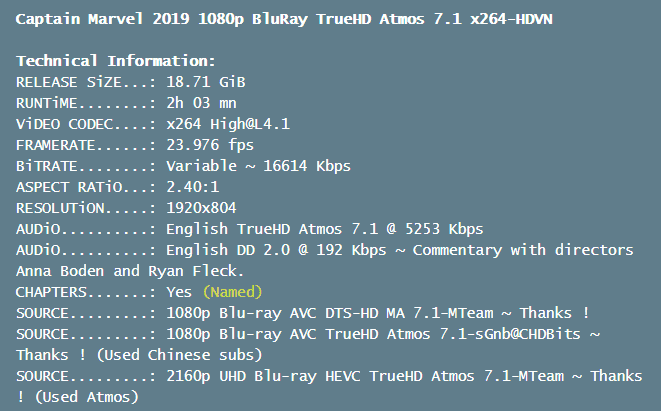Screen dimensions: 661x411
Task: Select the ASPECT RATiO 2.40:1 value
Action: [x=193, y=187]
